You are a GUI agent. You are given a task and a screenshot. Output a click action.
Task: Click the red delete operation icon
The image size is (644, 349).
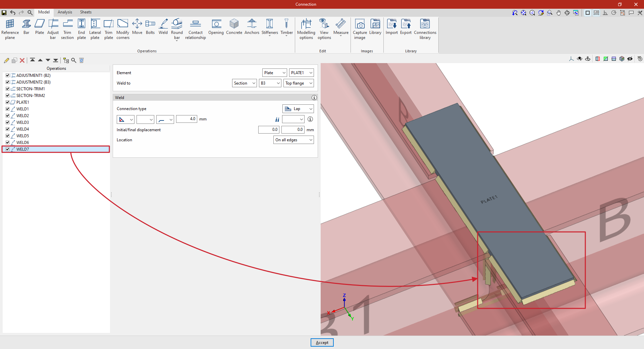click(22, 60)
